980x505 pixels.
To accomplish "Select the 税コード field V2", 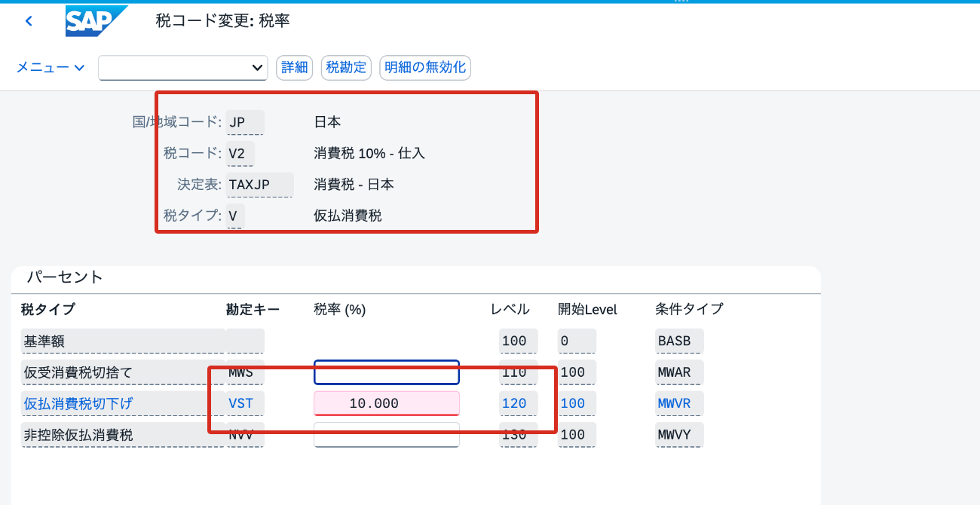I will click(x=240, y=154).
